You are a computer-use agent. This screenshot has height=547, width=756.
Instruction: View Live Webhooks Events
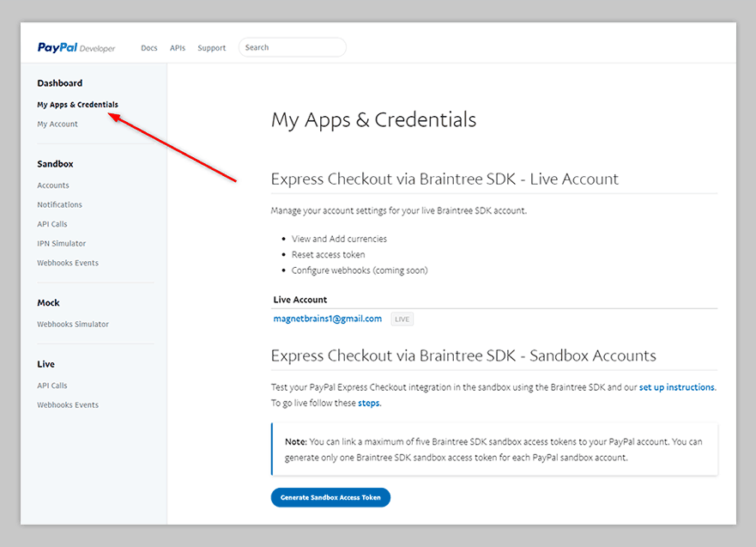[x=68, y=405]
